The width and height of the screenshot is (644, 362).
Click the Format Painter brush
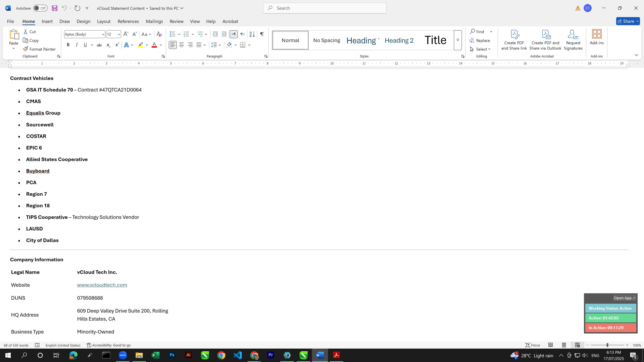pos(25,49)
